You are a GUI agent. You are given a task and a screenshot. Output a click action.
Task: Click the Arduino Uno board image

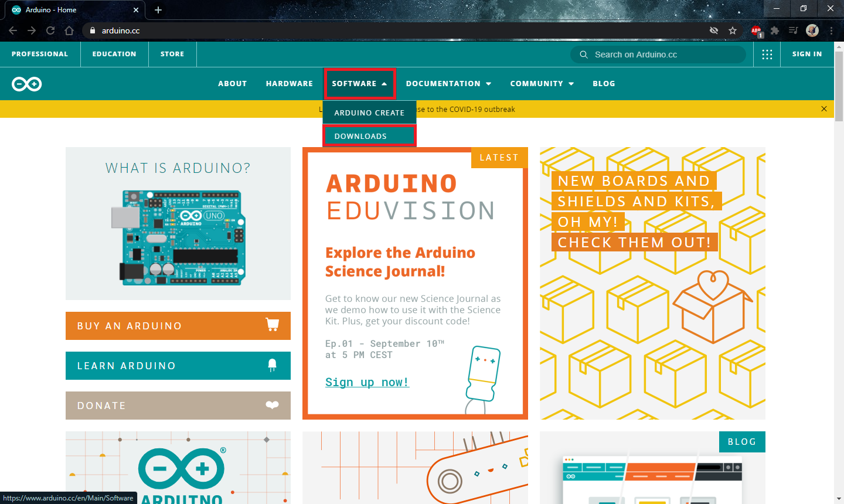177,237
